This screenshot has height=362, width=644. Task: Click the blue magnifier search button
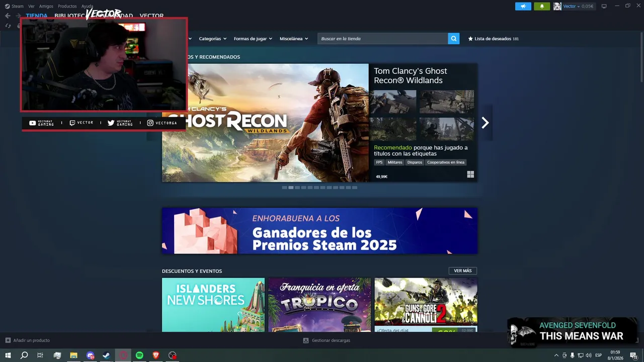tap(454, 39)
